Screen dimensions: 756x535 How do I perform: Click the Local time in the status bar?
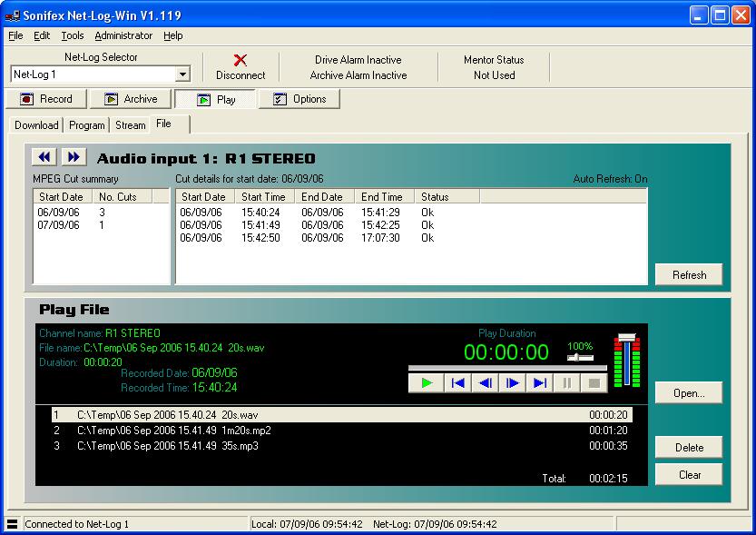[307, 524]
